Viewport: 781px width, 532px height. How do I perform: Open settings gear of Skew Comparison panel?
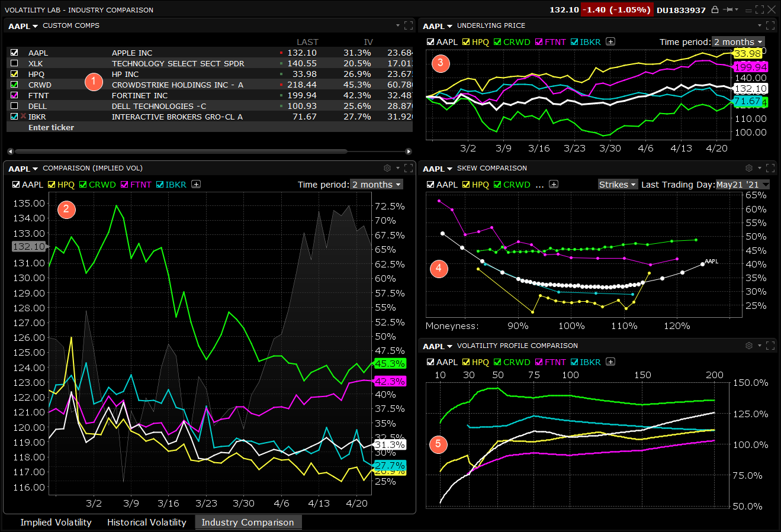pyautogui.click(x=749, y=168)
